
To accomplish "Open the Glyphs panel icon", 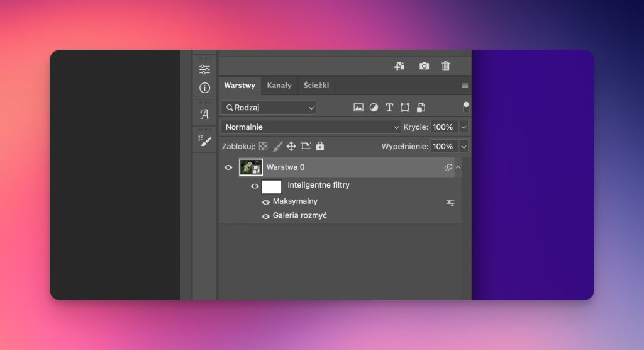I will (204, 115).
